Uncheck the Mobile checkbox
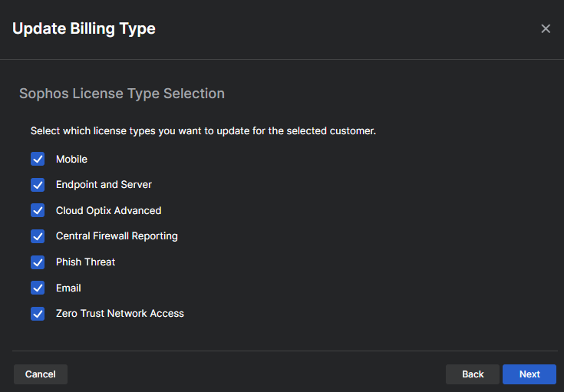 [38, 160]
